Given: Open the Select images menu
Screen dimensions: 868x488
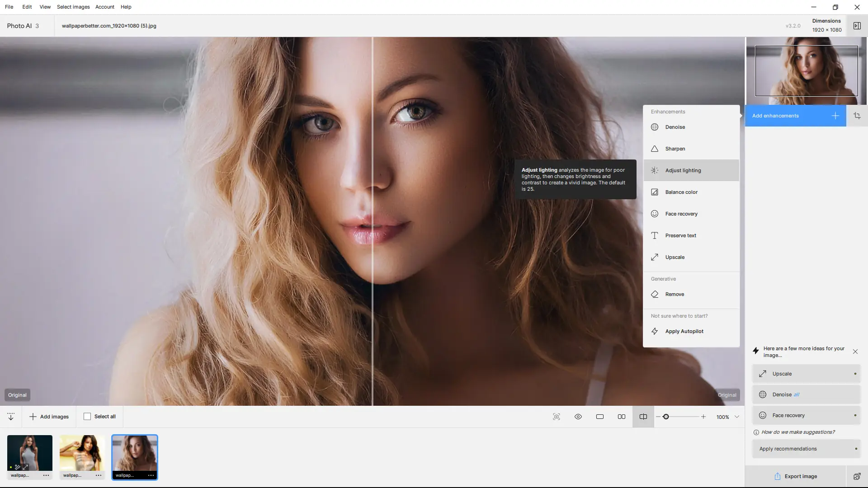Looking at the screenshot, I should pos(73,7).
